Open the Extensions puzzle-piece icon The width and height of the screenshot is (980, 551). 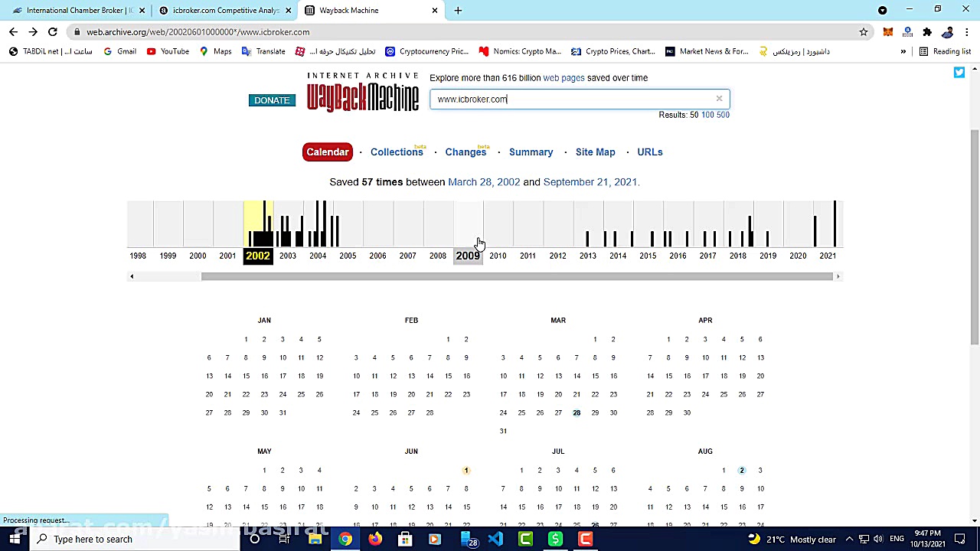tap(927, 32)
